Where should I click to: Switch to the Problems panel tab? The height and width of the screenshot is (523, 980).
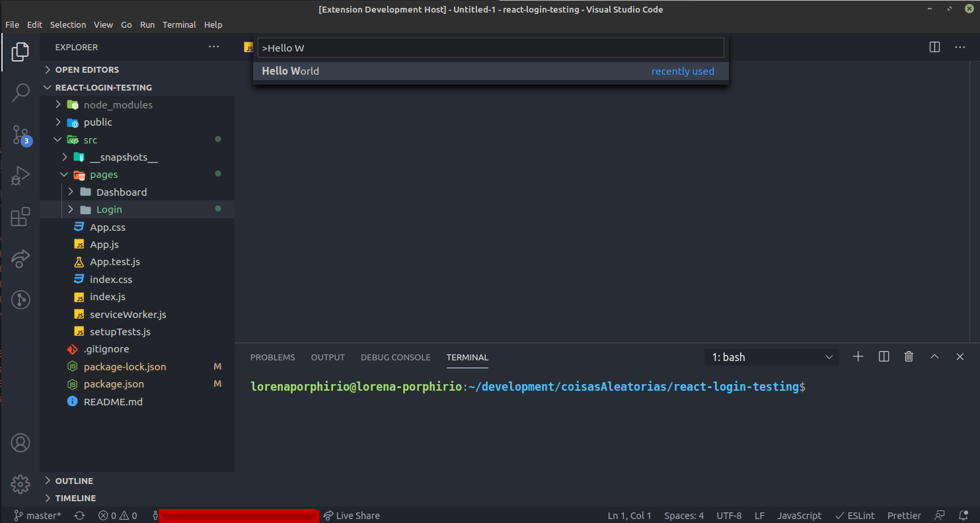[x=273, y=357]
